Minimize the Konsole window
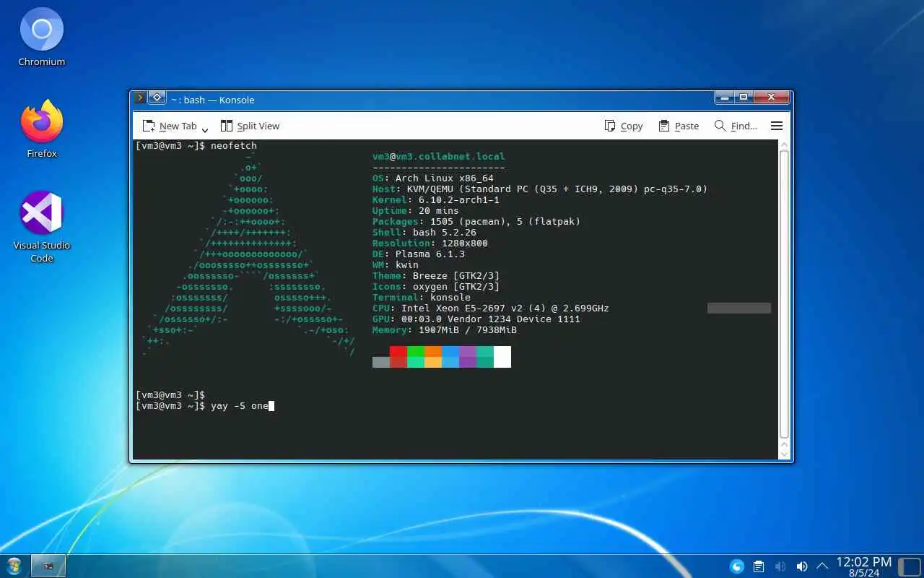The height and width of the screenshot is (578, 924). pos(724,97)
